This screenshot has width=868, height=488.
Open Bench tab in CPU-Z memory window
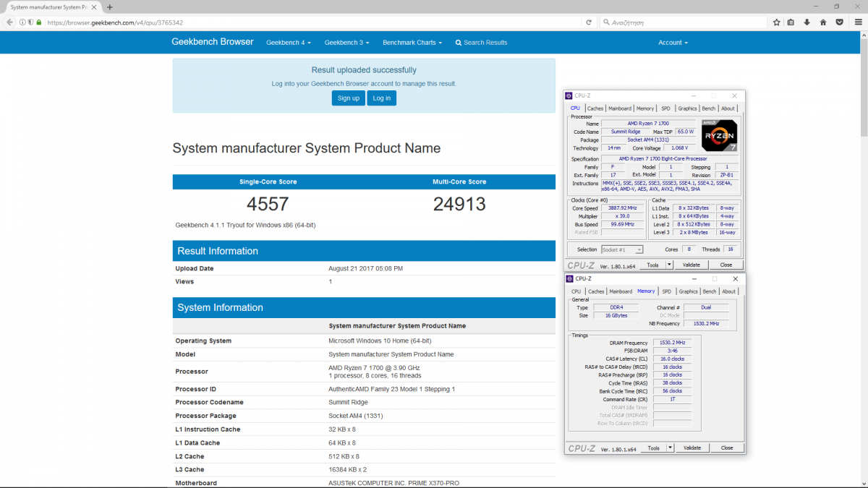pos(710,291)
